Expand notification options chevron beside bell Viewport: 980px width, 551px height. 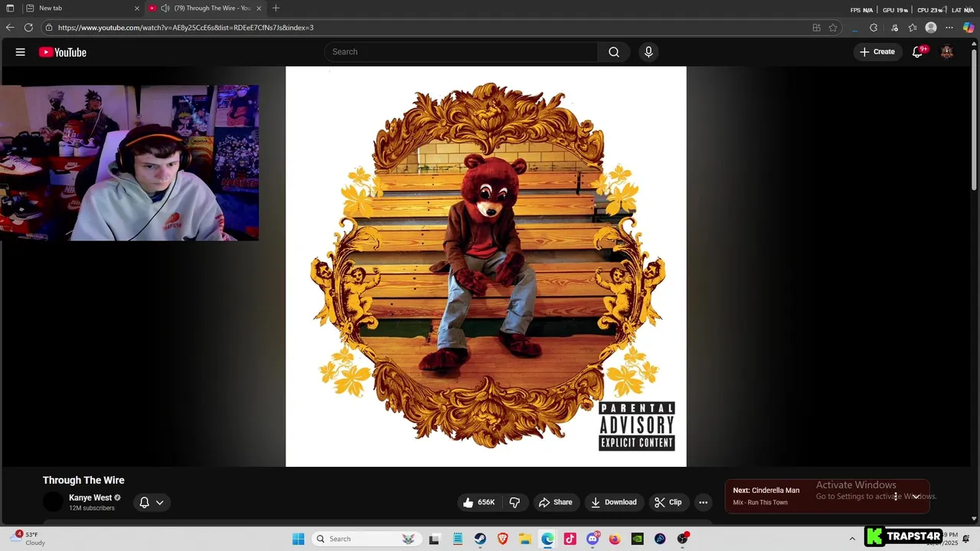(x=160, y=503)
